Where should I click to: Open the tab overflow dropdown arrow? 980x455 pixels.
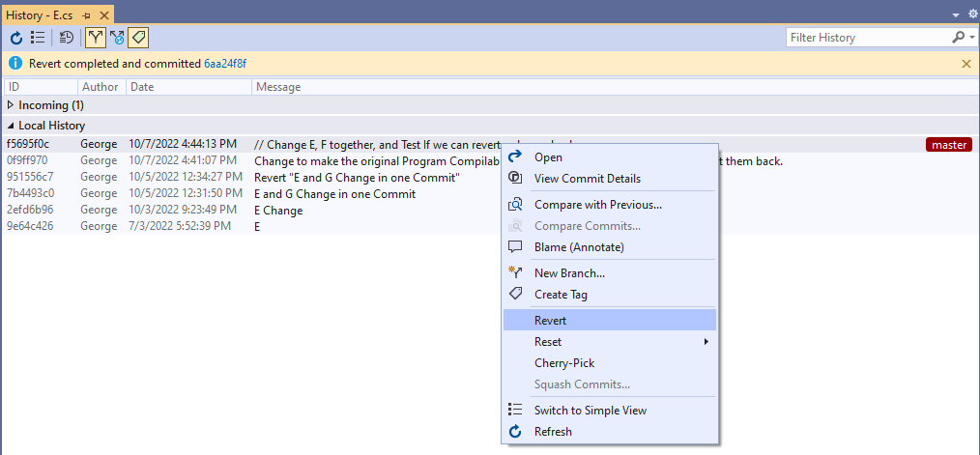coord(957,14)
